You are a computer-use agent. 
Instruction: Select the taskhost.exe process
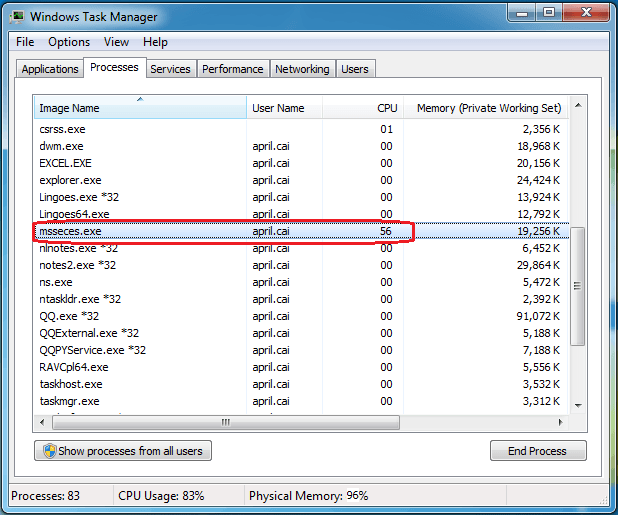(301, 384)
